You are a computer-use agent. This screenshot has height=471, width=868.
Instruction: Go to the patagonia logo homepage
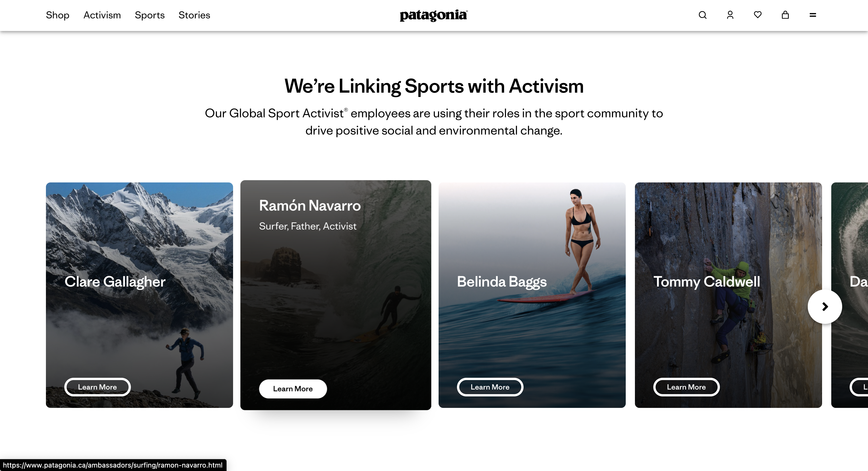pos(434,15)
